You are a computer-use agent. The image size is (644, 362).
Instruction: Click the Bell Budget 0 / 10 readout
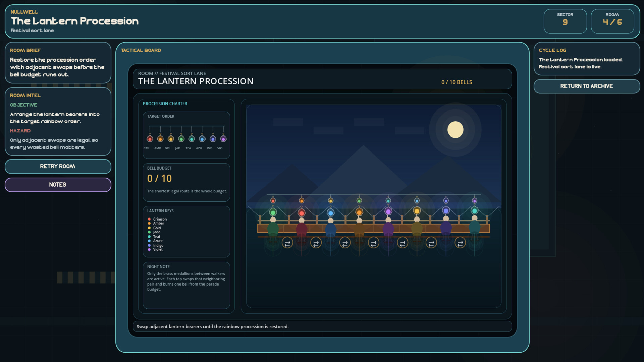pos(159,179)
